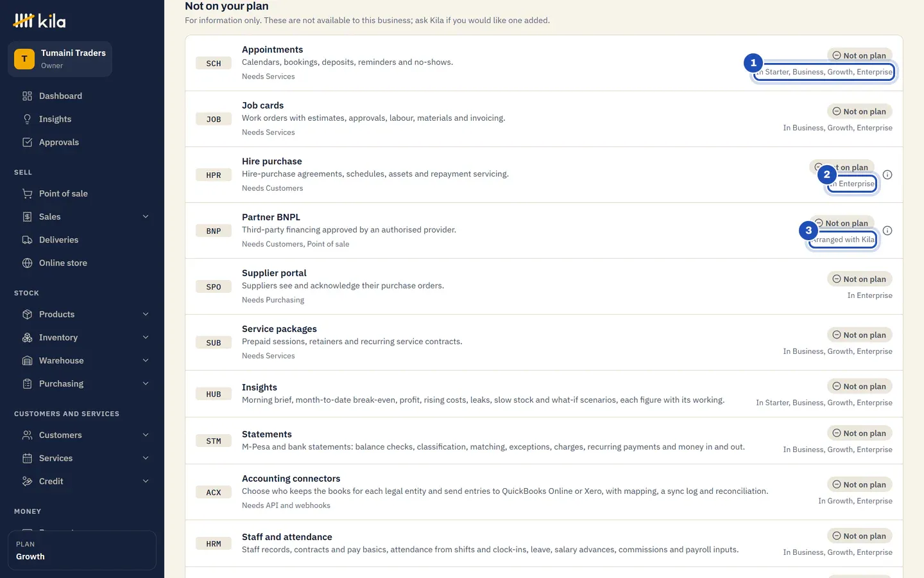Open Point of sale in the sidebar

82,194
